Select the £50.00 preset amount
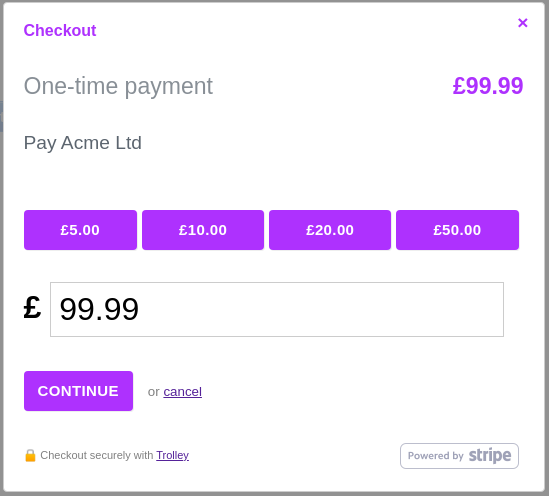This screenshot has height=496, width=549. [x=457, y=230]
